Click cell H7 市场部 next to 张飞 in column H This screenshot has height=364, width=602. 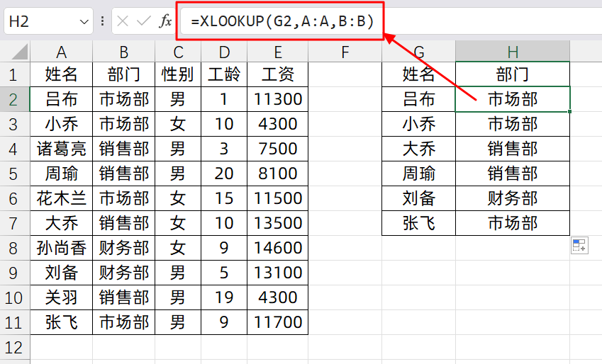click(x=513, y=223)
